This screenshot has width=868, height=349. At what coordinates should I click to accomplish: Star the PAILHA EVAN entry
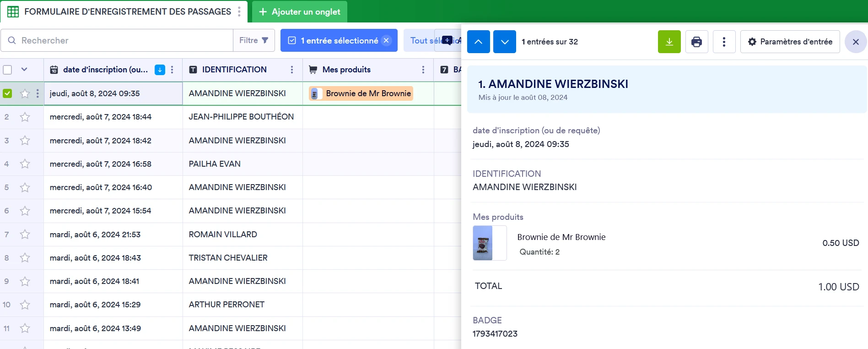coord(25,164)
